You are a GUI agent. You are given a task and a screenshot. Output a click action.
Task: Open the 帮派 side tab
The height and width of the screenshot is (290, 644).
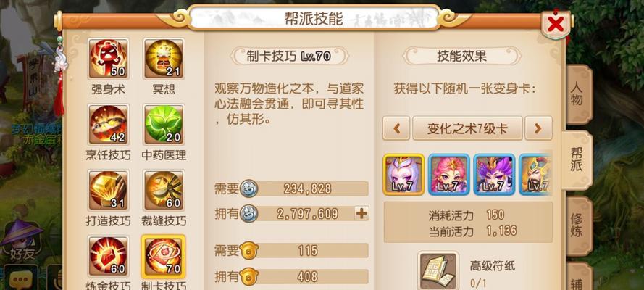tap(577, 160)
